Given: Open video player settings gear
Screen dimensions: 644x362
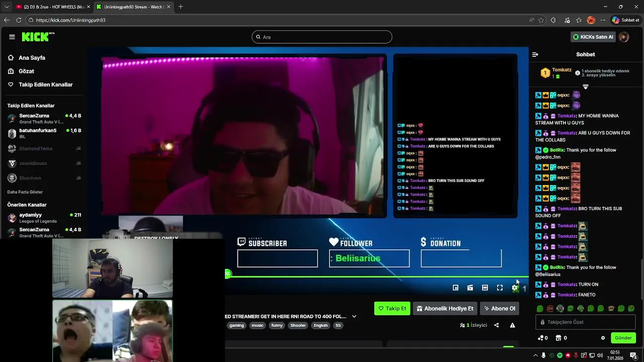Looking at the screenshot, I should coord(515,288).
